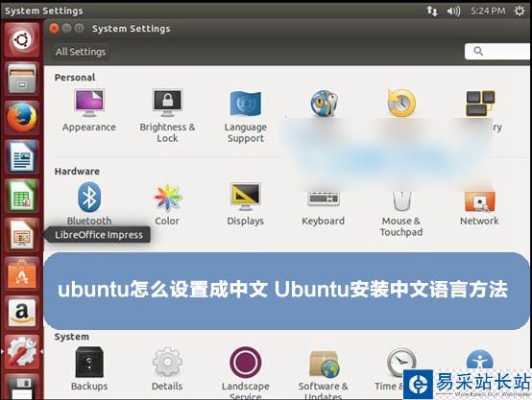Open Backups settings
The image size is (532, 400).
tap(89, 368)
